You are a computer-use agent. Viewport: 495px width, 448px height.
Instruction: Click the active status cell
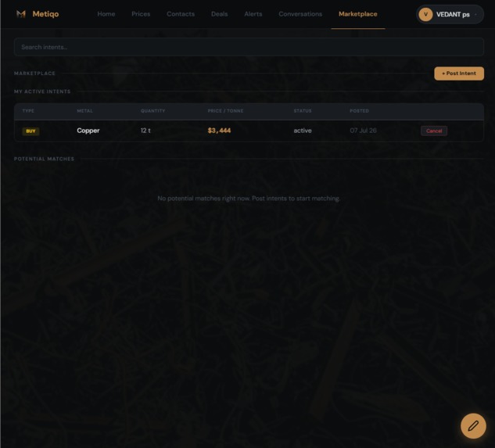click(x=303, y=131)
